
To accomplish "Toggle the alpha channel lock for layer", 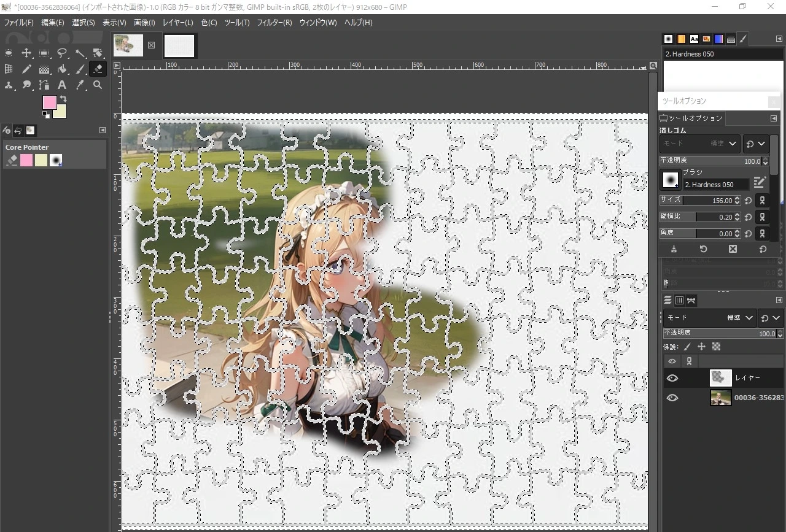I will 716,347.
